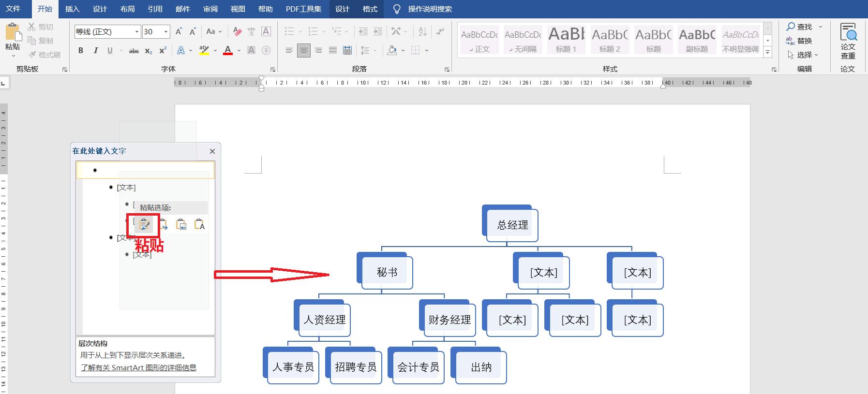Open the SmartArt 格式 (Format) tab
The image size is (868, 394).
click(370, 9)
